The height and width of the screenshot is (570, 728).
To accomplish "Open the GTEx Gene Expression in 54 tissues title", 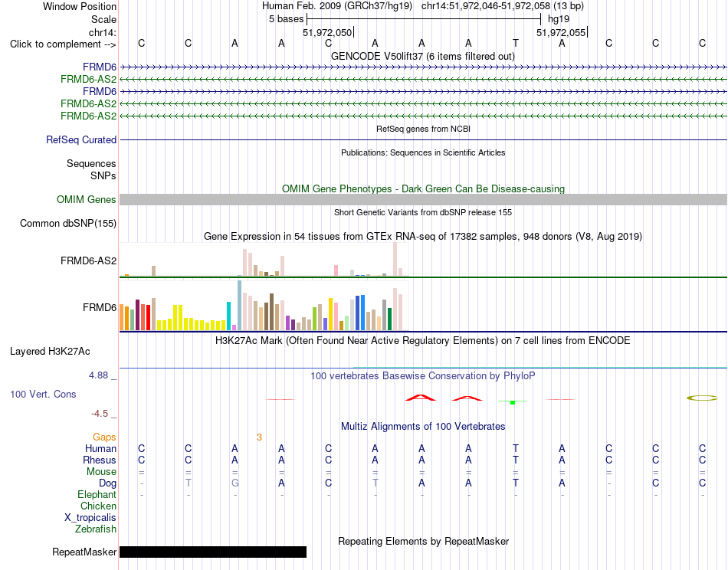I will [x=423, y=236].
